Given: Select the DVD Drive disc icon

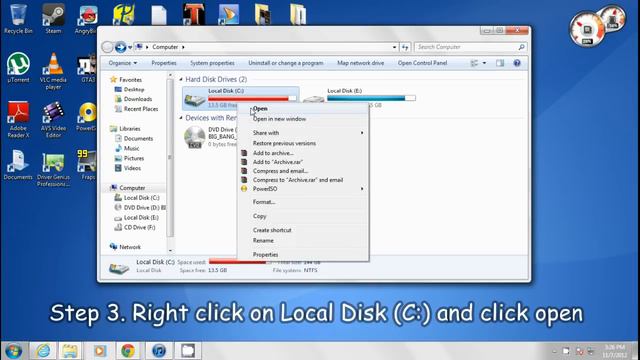Looking at the screenshot, I should click(194, 137).
